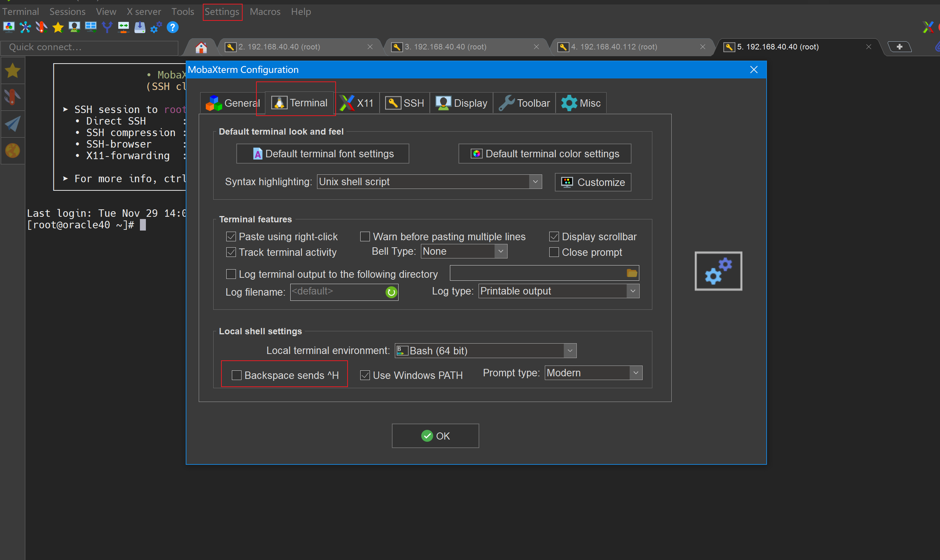
Task: Enable Backspace sends ^H checkbox
Action: (236, 375)
